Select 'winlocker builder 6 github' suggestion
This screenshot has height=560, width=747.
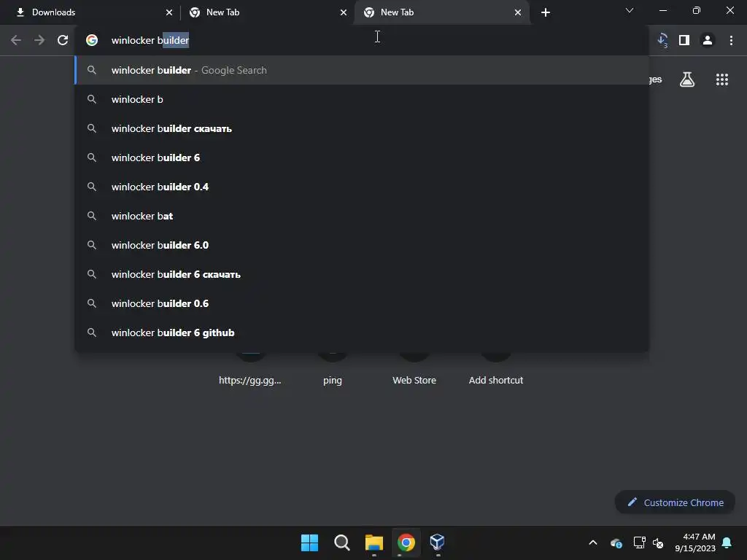point(362,332)
